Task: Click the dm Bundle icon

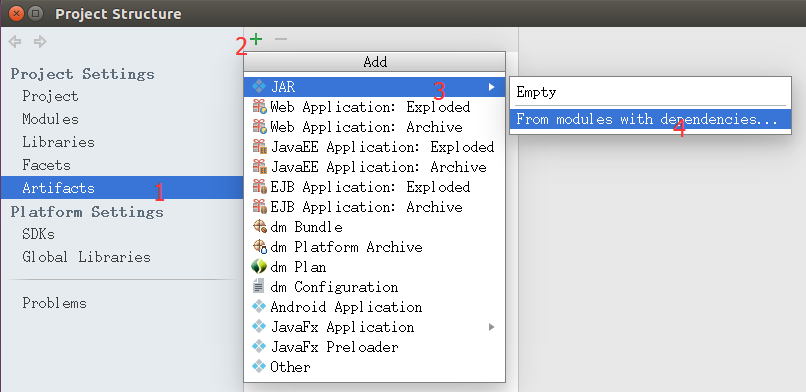Action: [259, 227]
